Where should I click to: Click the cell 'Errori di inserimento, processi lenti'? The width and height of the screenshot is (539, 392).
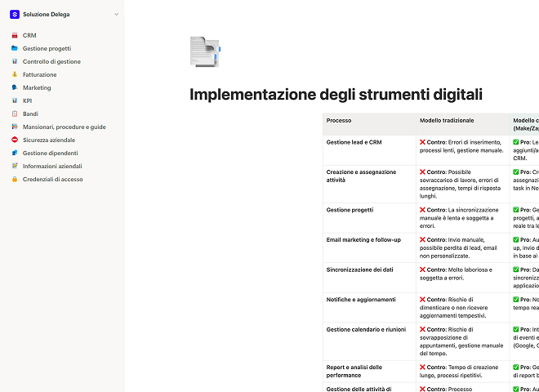(x=463, y=150)
